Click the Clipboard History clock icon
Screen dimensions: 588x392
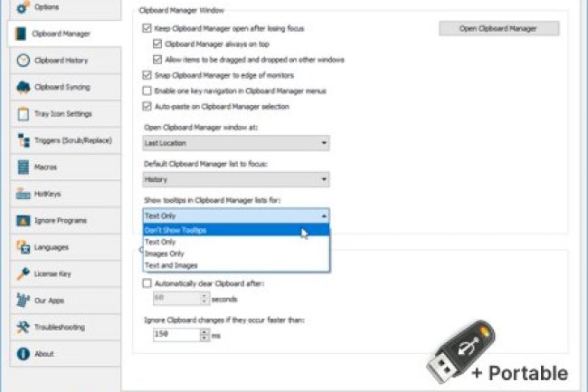tap(23, 60)
